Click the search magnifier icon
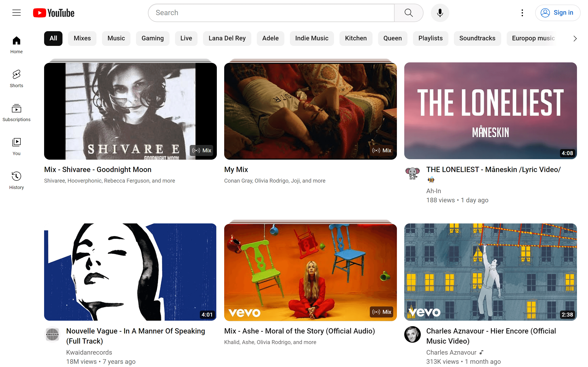 click(x=408, y=13)
